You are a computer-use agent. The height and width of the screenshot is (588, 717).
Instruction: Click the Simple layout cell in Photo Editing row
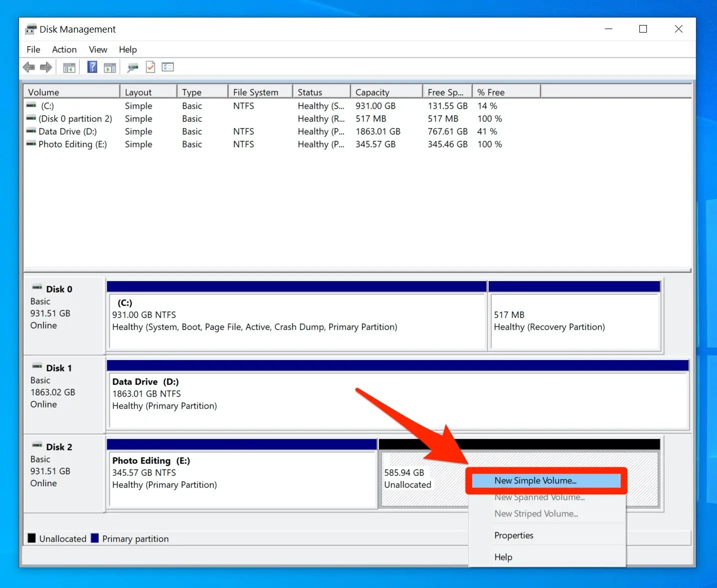click(x=139, y=144)
